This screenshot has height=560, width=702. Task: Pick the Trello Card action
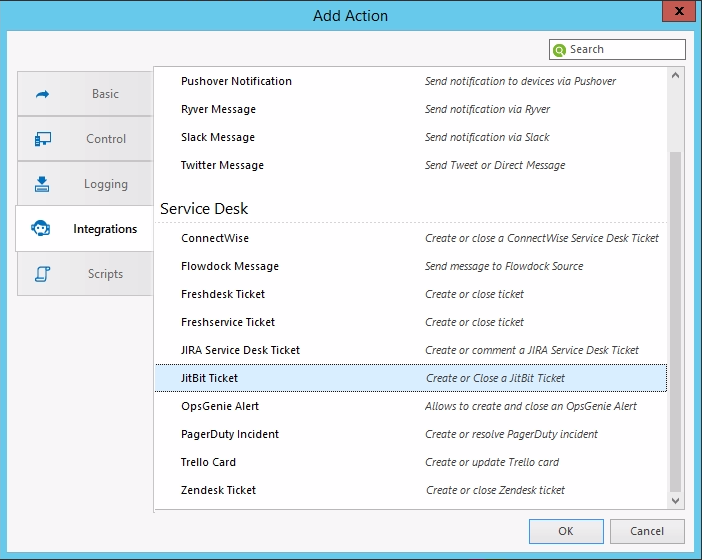pyautogui.click(x=208, y=462)
